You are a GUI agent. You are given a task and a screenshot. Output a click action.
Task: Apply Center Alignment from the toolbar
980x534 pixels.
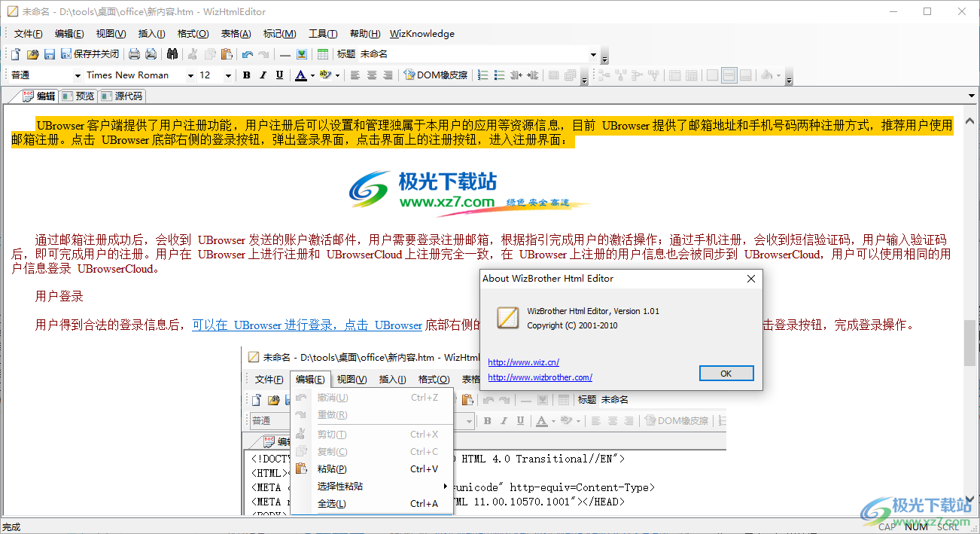tap(372, 75)
